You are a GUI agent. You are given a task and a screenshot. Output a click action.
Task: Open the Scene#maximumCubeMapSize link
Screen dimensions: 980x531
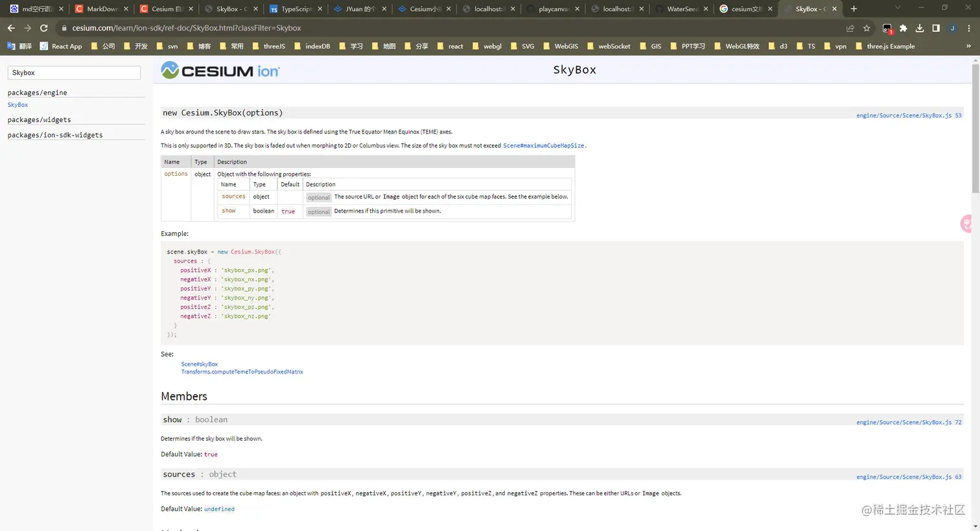544,146
